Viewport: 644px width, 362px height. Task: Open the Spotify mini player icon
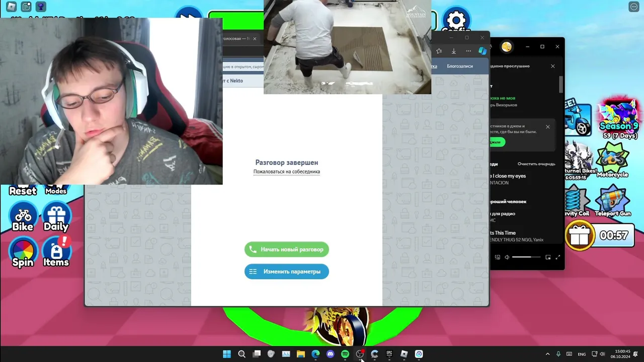[548, 257]
